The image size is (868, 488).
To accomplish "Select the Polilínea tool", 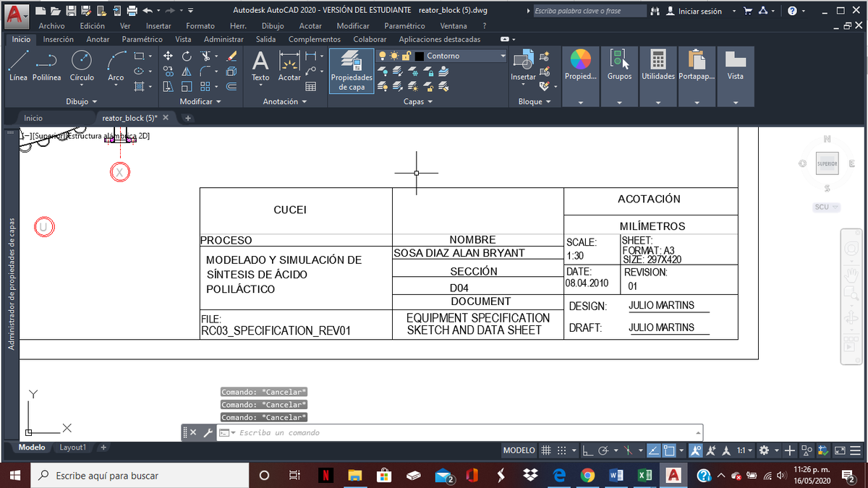I will (x=47, y=65).
